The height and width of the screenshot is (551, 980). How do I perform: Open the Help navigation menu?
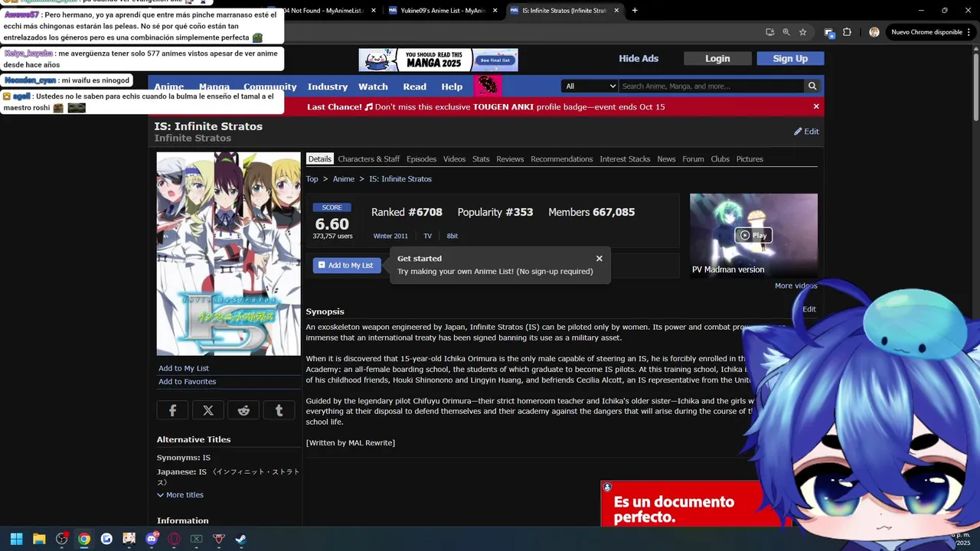tap(452, 86)
